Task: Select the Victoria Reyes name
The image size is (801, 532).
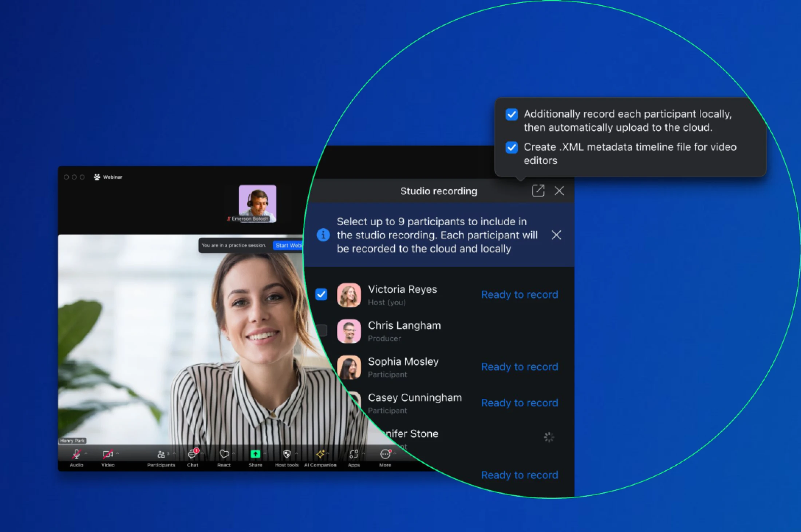Action: pos(402,289)
